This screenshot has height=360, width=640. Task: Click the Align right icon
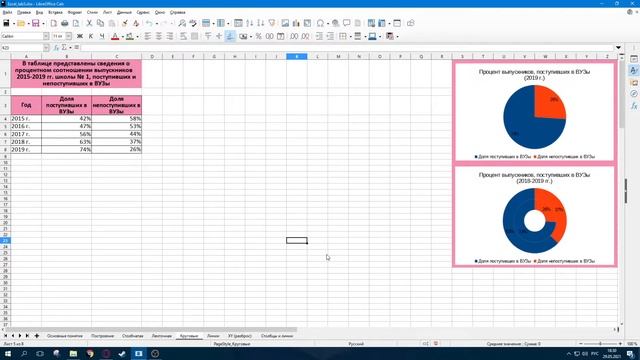[170, 36]
